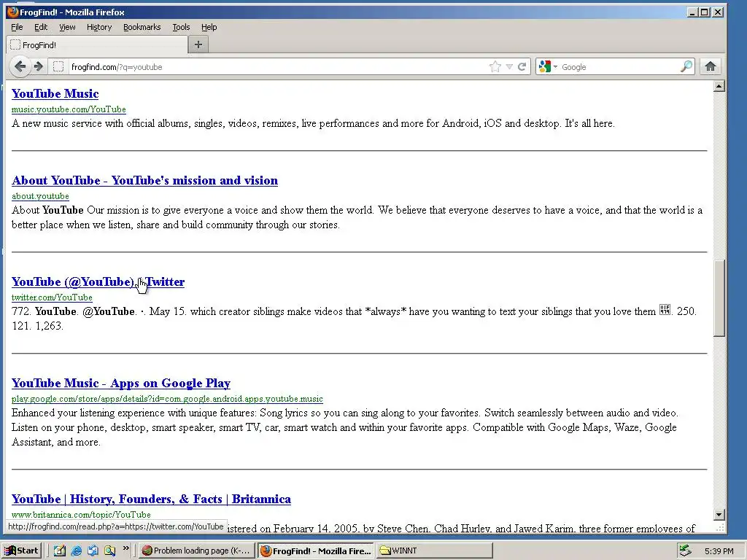Switch to FrogFind! Mozilla Firefox taskbar button
This screenshot has width=747, height=560.
coord(317,551)
